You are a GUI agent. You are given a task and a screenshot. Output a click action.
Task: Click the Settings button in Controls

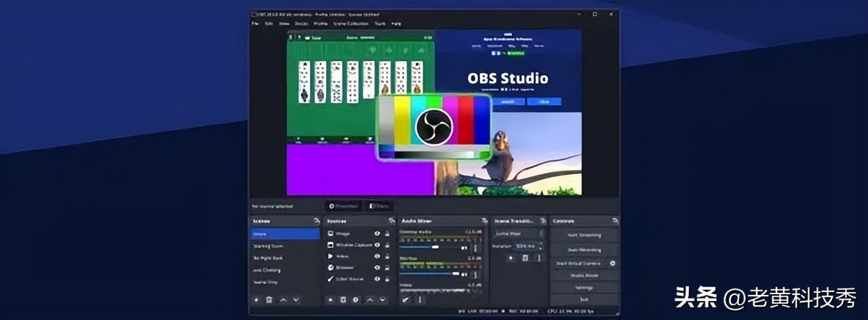(584, 287)
